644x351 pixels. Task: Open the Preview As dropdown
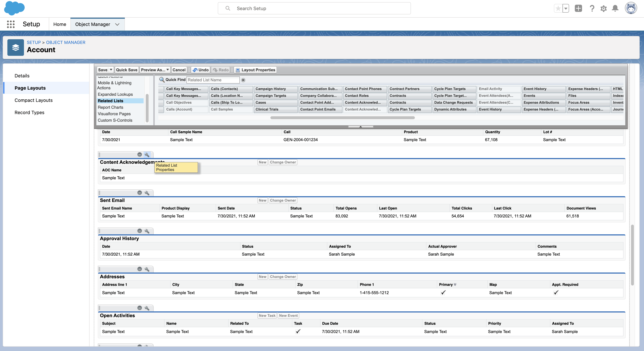point(155,70)
